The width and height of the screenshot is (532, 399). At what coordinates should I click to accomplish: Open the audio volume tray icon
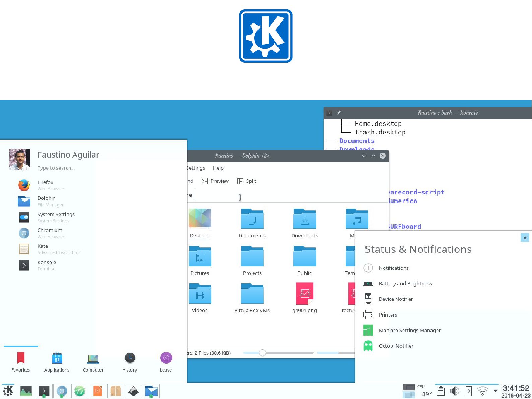pos(455,391)
